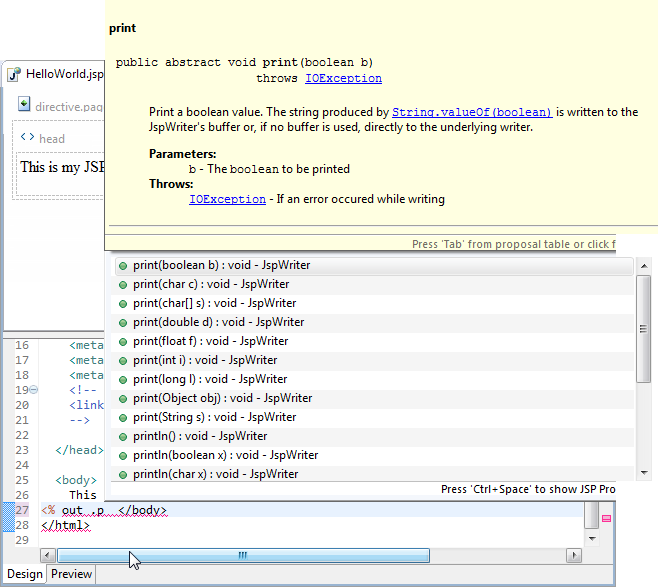
Task: Open the String.valueOf(boolean) link
Action: [472, 112]
